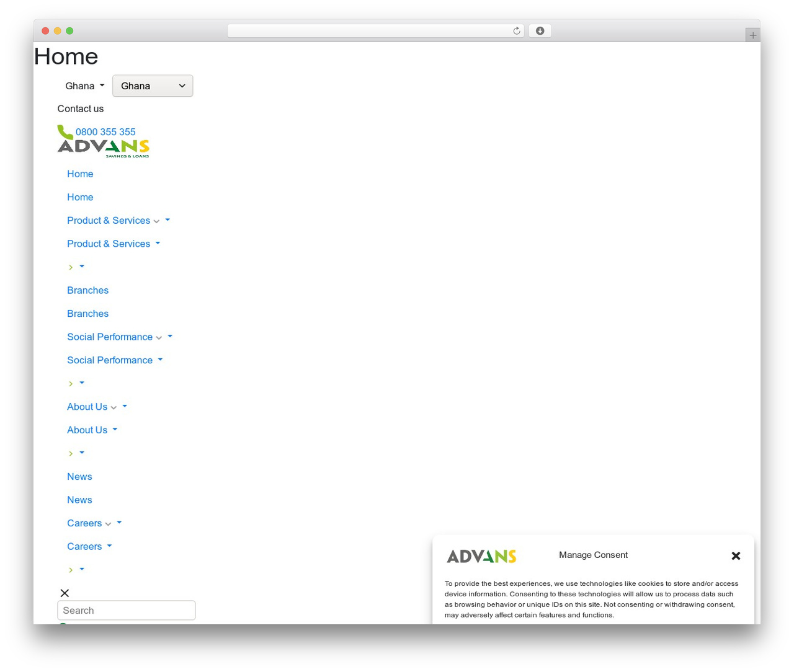Open the first News menu link

(x=79, y=477)
